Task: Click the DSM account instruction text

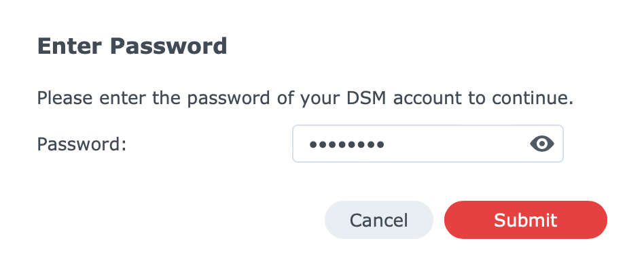Action: [305, 99]
